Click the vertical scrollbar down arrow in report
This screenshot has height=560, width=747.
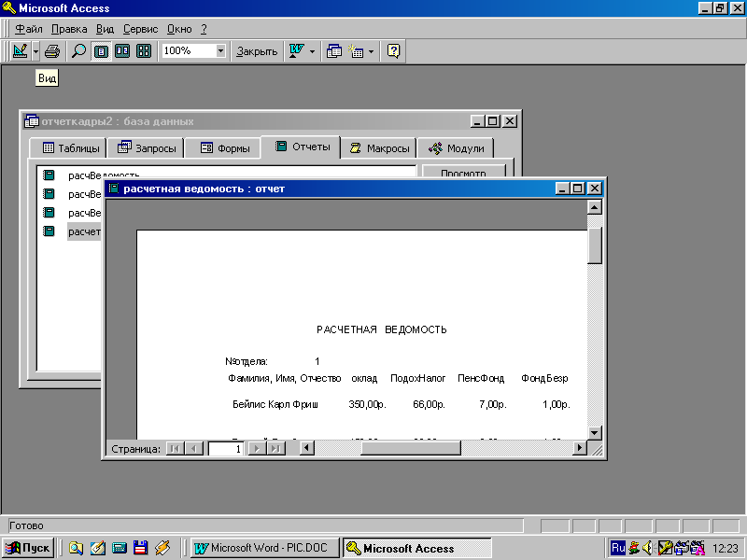pyautogui.click(x=595, y=433)
